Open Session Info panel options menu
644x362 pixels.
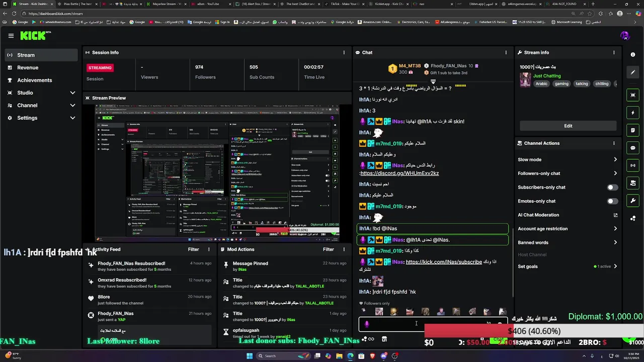344,52
